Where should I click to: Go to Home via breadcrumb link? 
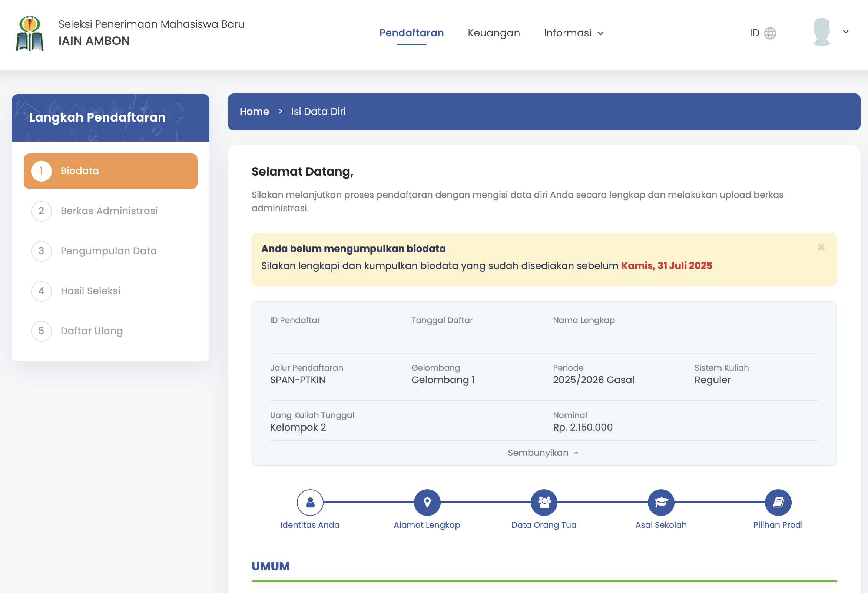tap(254, 111)
